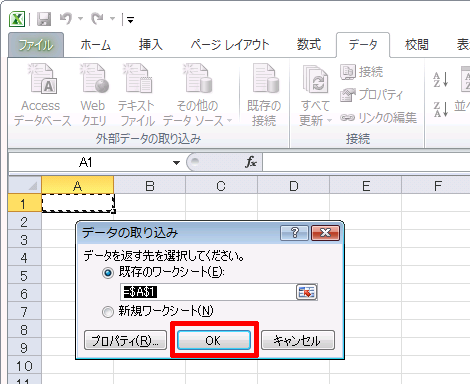Open help in データの取り込み dialog
The image size is (470, 384).
[x=294, y=233]
